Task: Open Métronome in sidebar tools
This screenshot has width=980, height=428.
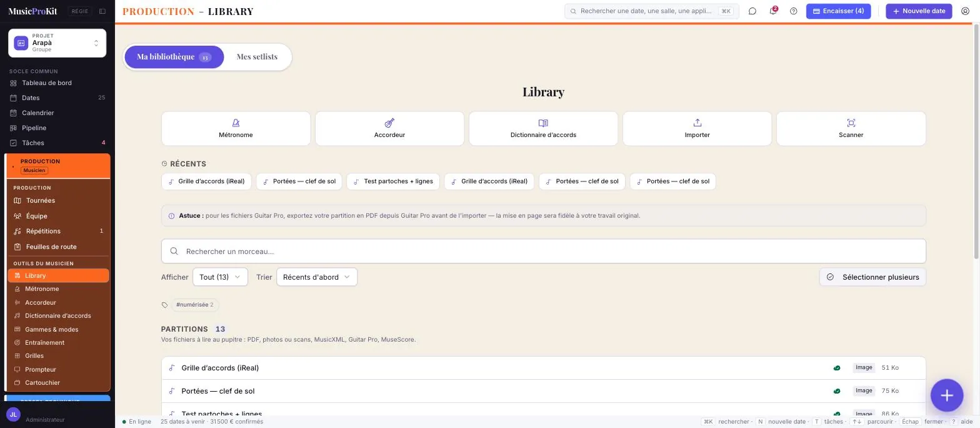Action: (58, 289)
